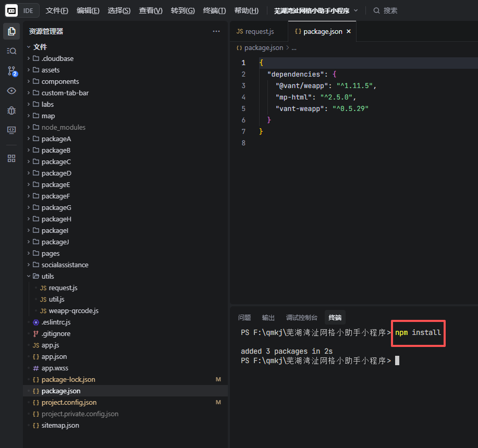Click the monitor icon in activity bar
This screenshot has height=448, width=478.
point(11,130)
